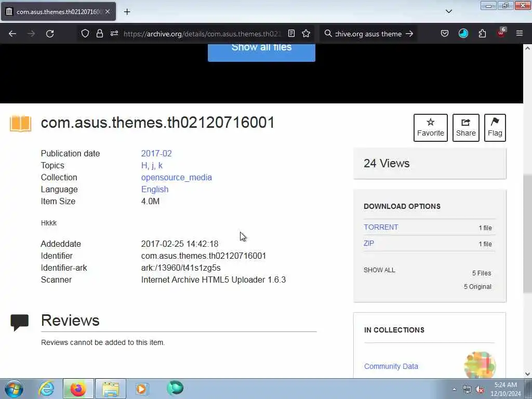The width and height of the screenshot is (532, 399).
Task: Click the Share button
Action: coord(466,128)
